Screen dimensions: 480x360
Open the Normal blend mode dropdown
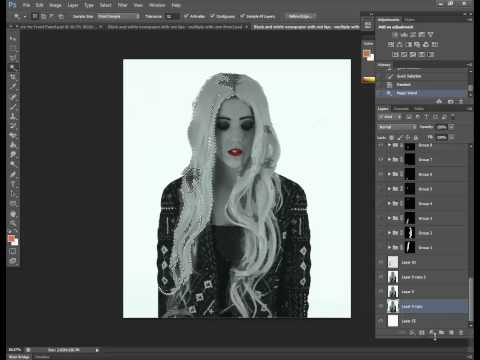click(397, 127)
